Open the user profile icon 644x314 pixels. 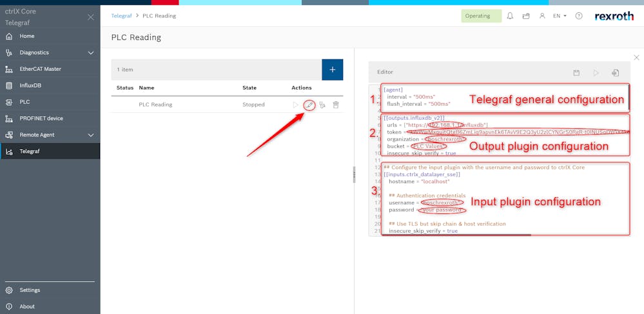point(542,16)
